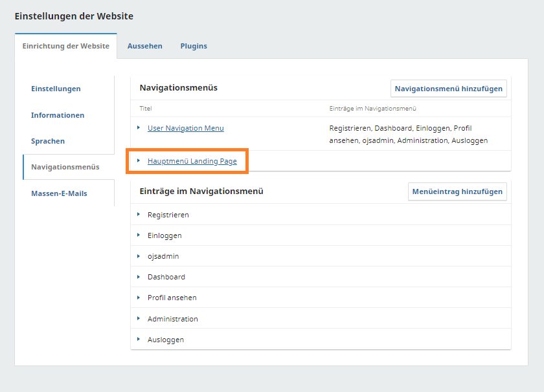Select Sprachen in the side menu

click(x=48, y=141)
